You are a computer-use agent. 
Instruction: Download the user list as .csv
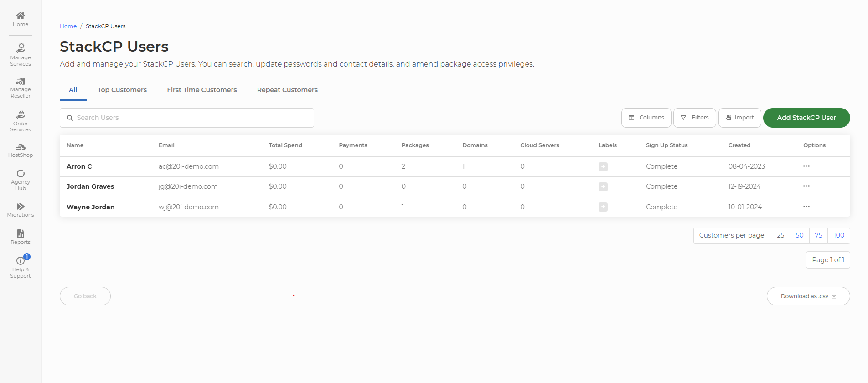pos(808,296)
